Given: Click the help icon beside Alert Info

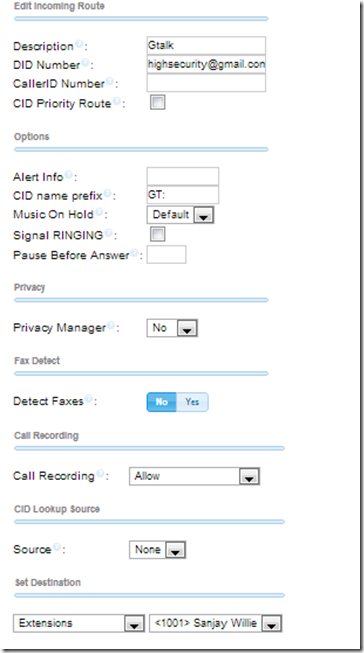Looking at the screenshot, I should pyautogui.click(x=69, y=175).
